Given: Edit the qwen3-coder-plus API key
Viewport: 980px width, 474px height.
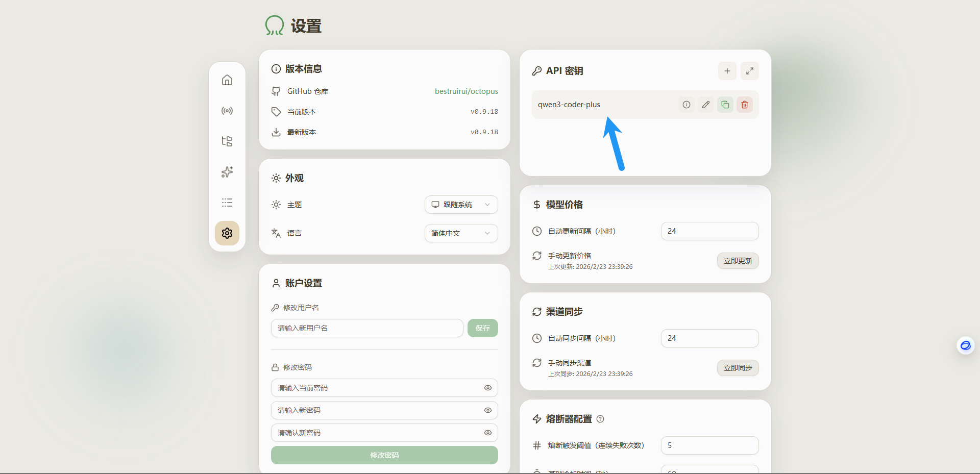Looking at the screenshot, I should [x=705, y=105].
